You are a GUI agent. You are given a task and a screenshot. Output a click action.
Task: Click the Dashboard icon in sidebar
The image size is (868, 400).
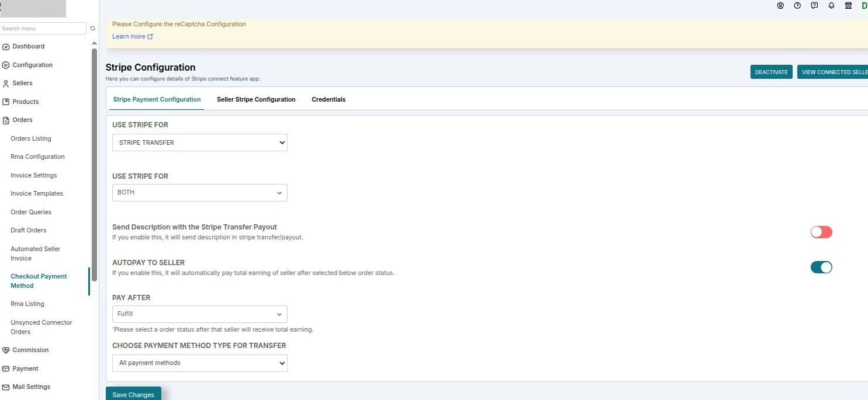pos(6,47)
